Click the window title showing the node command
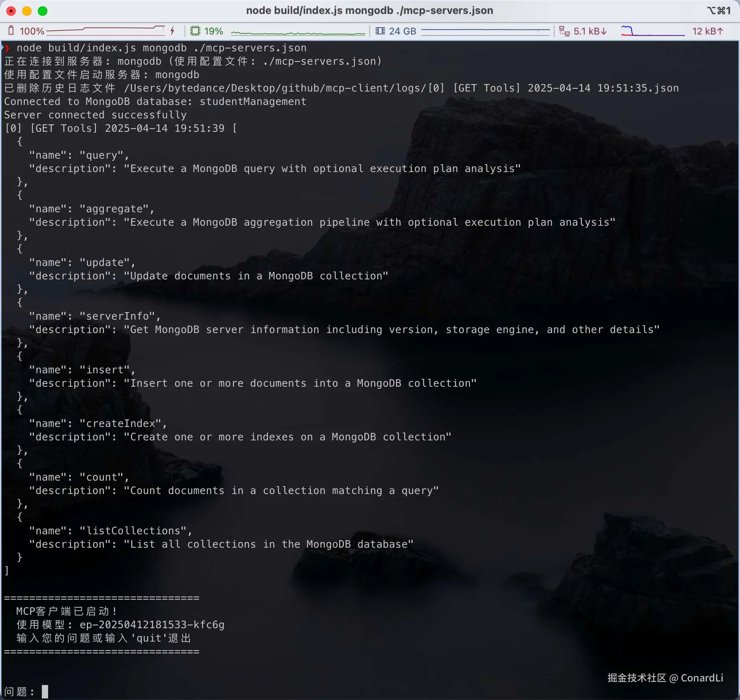This screenshot has height=700, width=740. [x=369, y=11]
